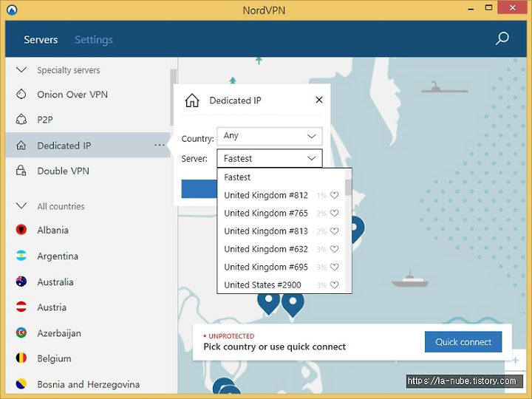
Task: Favorite United States #2900 with the heart
Action: pos(334,285)
